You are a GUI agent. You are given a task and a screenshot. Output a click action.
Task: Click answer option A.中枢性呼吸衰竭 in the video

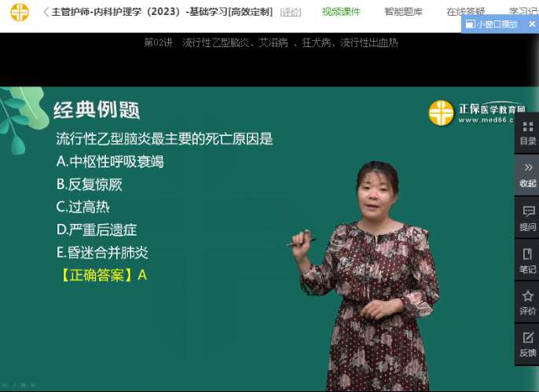pyautogui.click(x=110, y=162)
